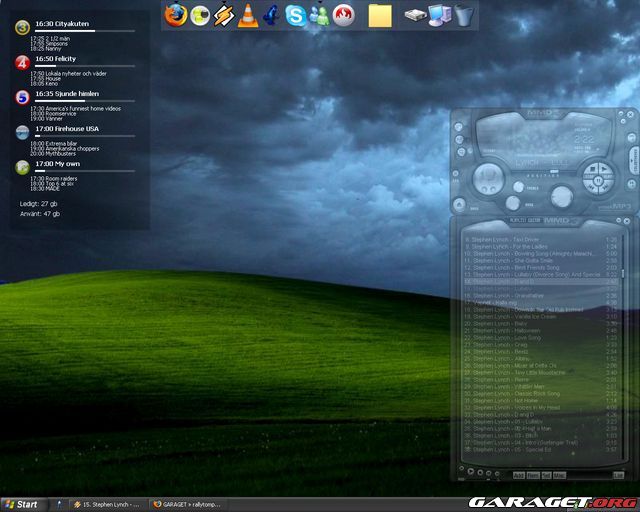Open Winamp from the dock

[x=224, y=14]
